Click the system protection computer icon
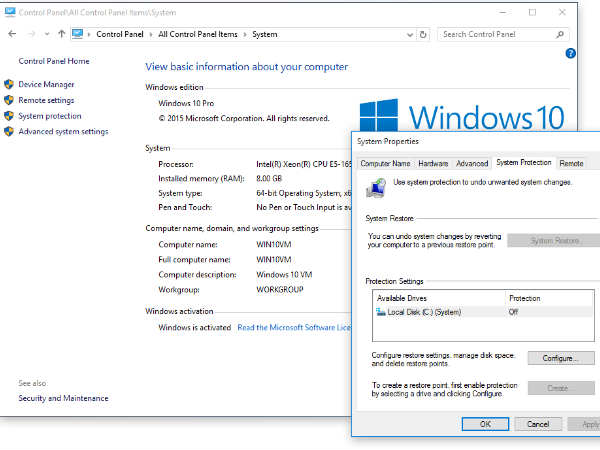This screenshot has width=600, height=450. tap(376, 188)
